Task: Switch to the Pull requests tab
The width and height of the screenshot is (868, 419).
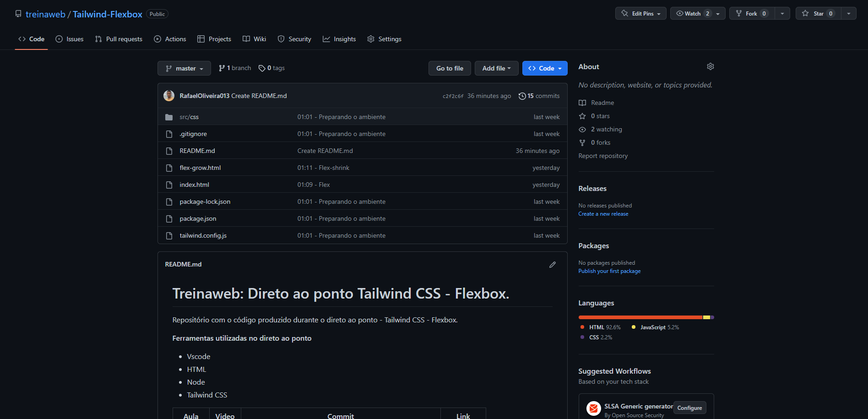Action: (119, 39)
